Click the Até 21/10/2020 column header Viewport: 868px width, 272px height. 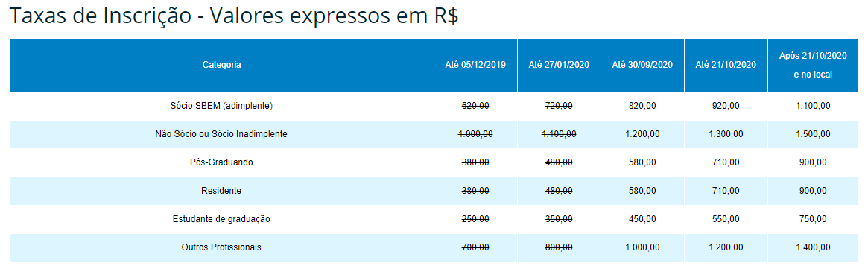click(x=726, y=65)
